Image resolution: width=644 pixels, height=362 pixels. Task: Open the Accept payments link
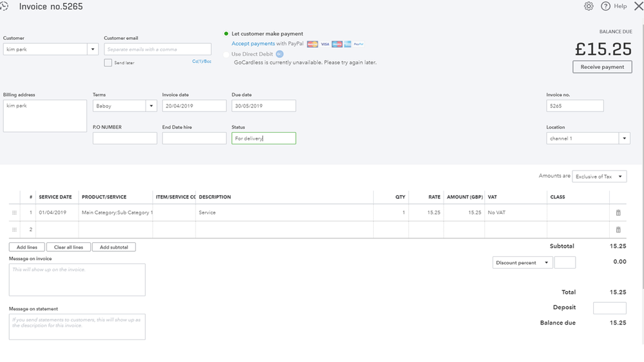click(x=253, y=44)
